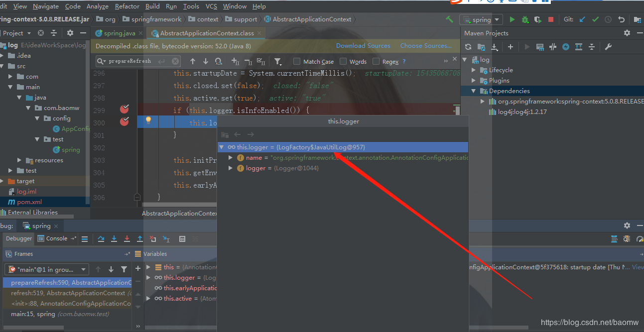Click the Choose Sources link
Screen dimensions: 644x332
tap(426, 46)
